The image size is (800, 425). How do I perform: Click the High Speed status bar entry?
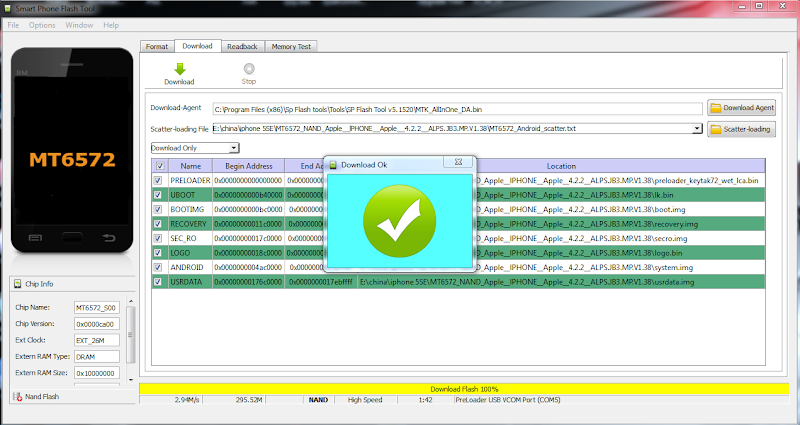(x=365, y=400)
